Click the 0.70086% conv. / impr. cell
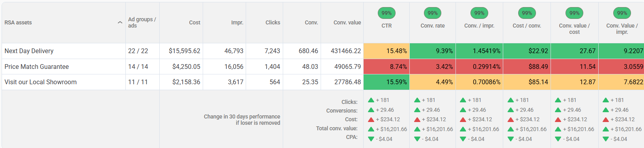The image size is (644, 148). (x=479, y=82)
